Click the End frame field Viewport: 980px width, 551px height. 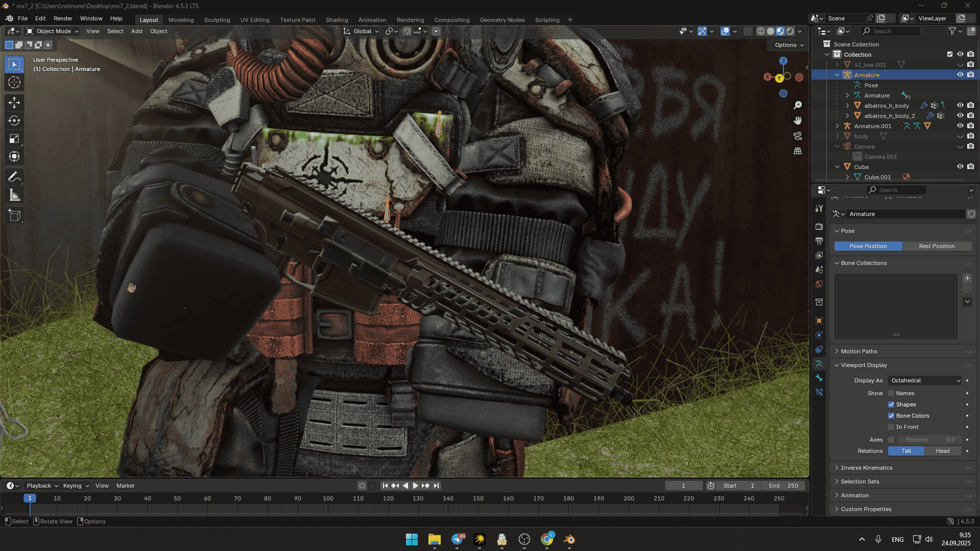click(783, 486)
